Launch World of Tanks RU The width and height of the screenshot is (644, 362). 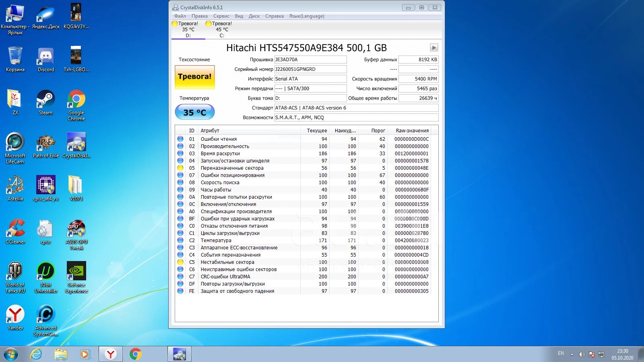pos(15,278)
